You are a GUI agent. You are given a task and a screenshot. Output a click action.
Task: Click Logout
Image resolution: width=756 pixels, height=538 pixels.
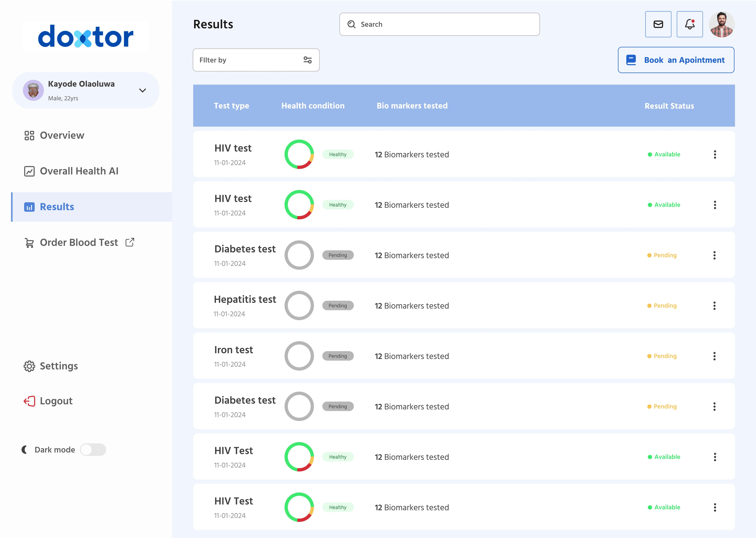click(x=56, y=401)
